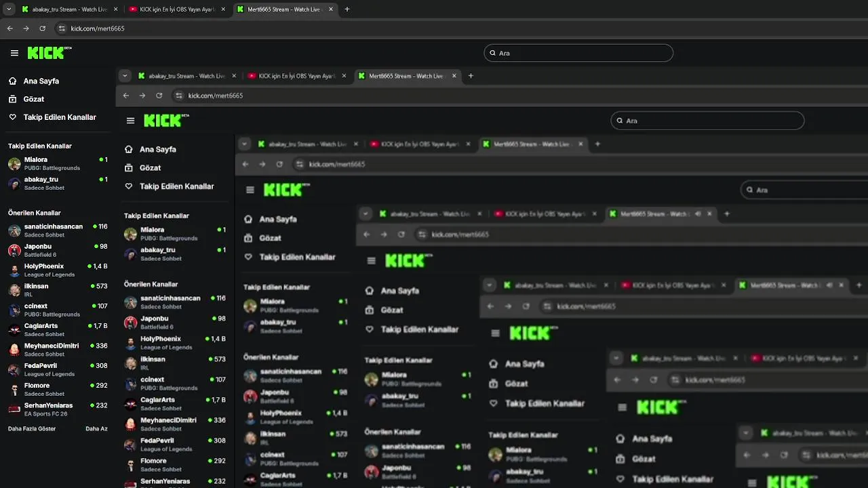Viewport: 868px width, 488px height.
Task: Go back using the browser back arrow
Action: pos(10,28)
